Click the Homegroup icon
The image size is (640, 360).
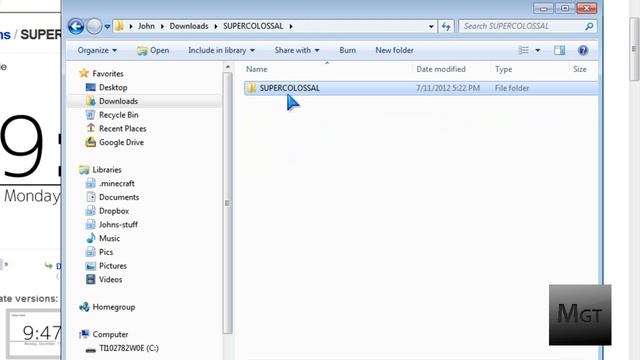point(84,307)
